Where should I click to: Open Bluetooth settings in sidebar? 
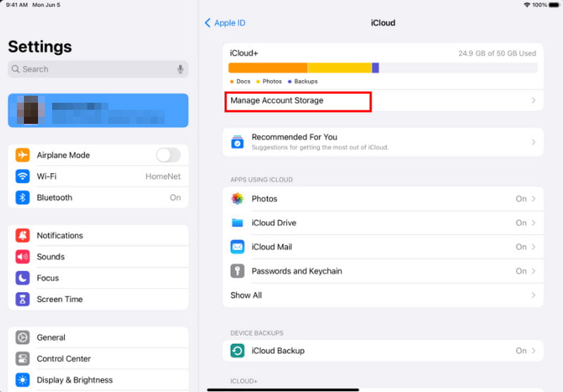point(98,198)
